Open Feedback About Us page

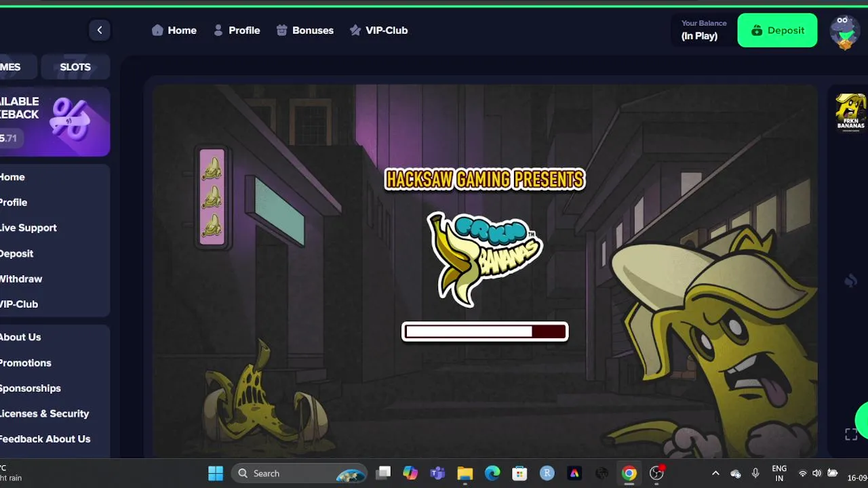tap(45, 439)
